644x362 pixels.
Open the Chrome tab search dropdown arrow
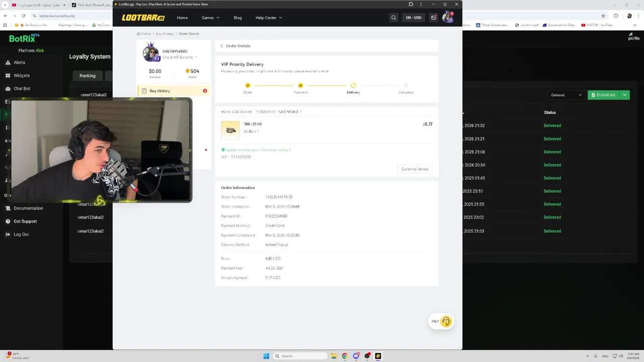[x=4, y=5]
